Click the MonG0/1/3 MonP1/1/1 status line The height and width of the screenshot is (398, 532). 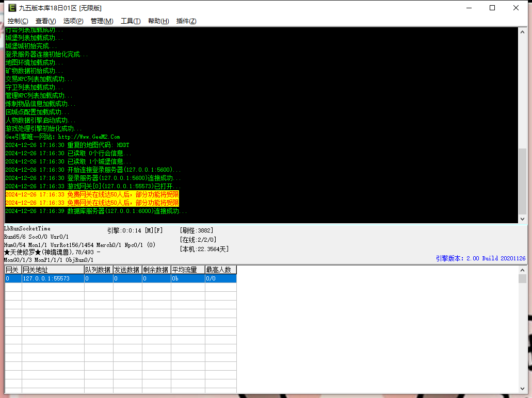click(x=49, y=260)
